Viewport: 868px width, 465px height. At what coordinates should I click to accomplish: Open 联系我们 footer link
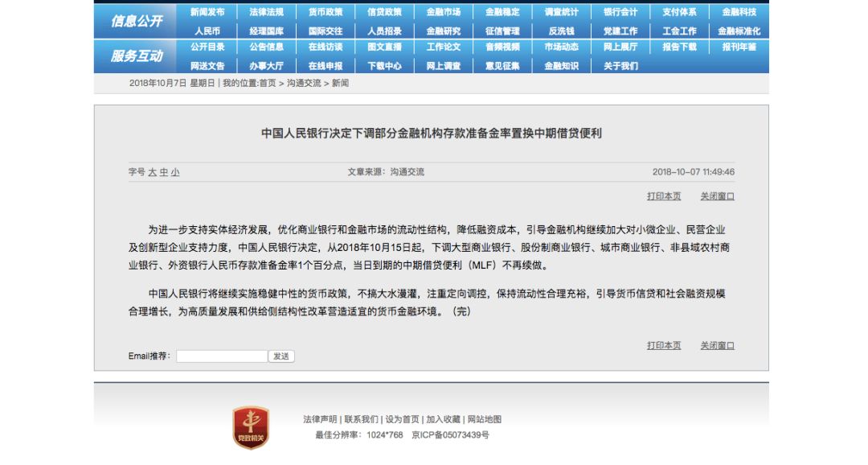[362, 420]
